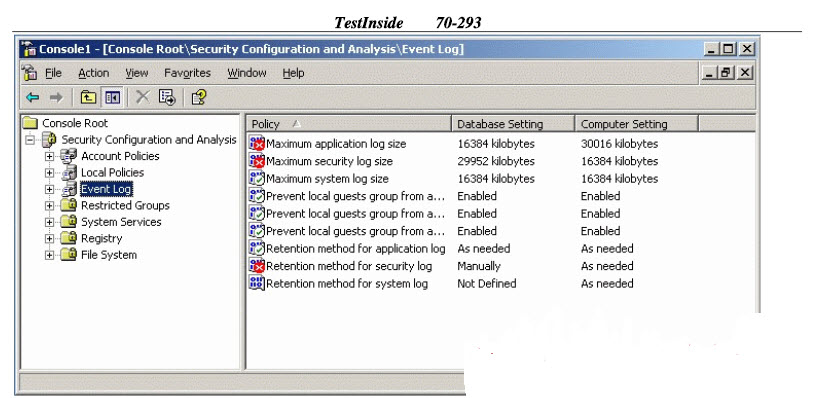Toggle Show/Hide Console Tree toolbar icon

[x=112, y=98]
